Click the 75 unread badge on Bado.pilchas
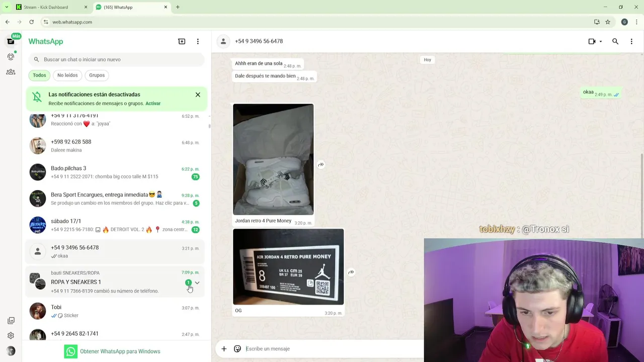This screenshot has height=362, width=644. click(x=195, y=176)
